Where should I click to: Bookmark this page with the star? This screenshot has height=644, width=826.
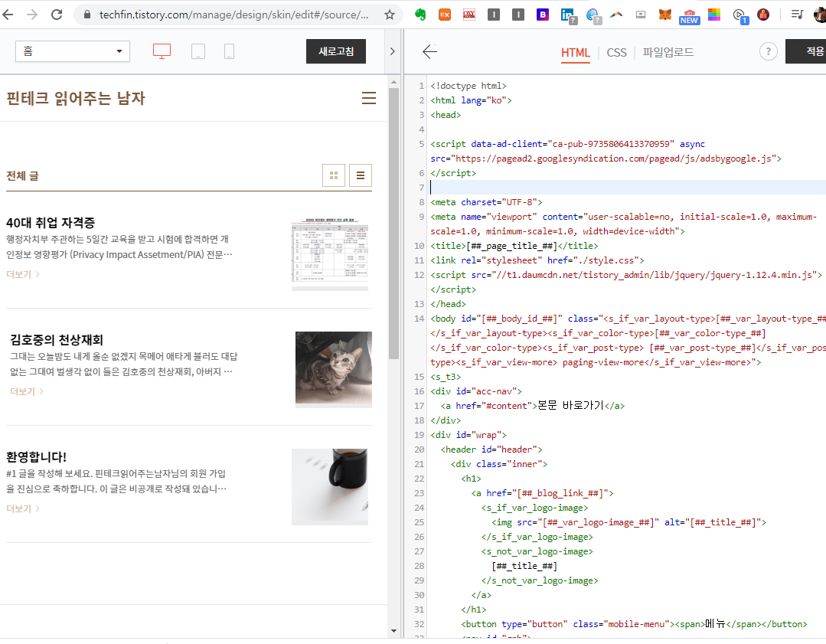(x=390, y=15)
